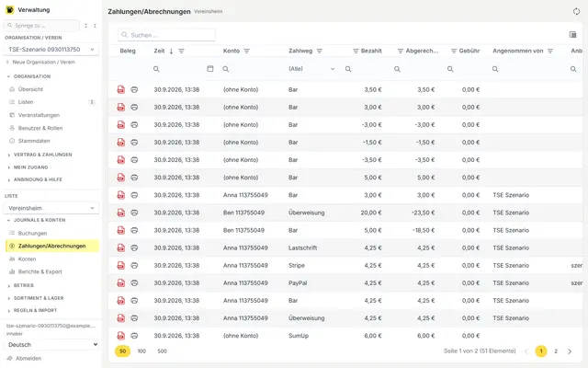Print receipt for SumUp row
Image resolution: width=588 pixels, height=368 pixels.
click(x=134, y=336)
